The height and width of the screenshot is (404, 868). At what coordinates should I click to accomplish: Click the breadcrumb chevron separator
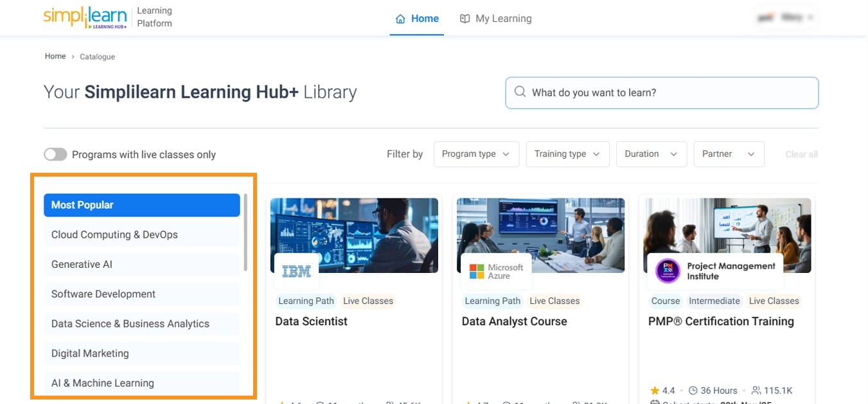coord(73,57)
